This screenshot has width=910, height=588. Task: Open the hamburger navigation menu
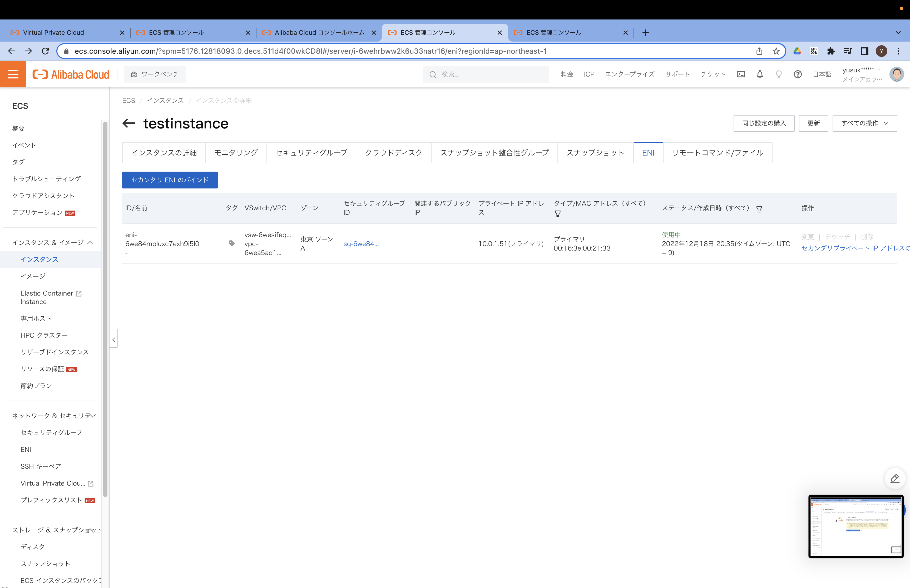coord(13,74)
